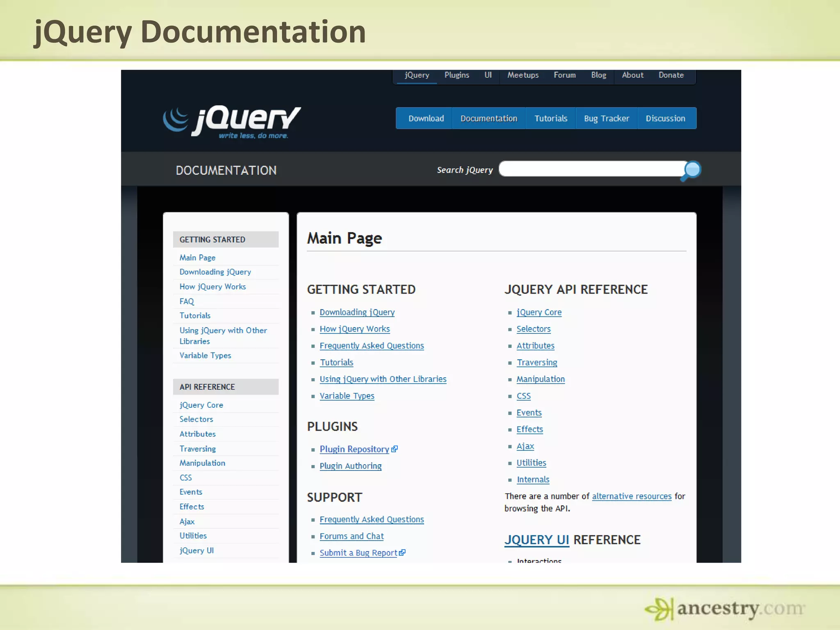Open Manipulation in the sidebar
Image resolution: width=840 pixels, height=630 pixels.
pyautogui.click(x=202, y=463)
